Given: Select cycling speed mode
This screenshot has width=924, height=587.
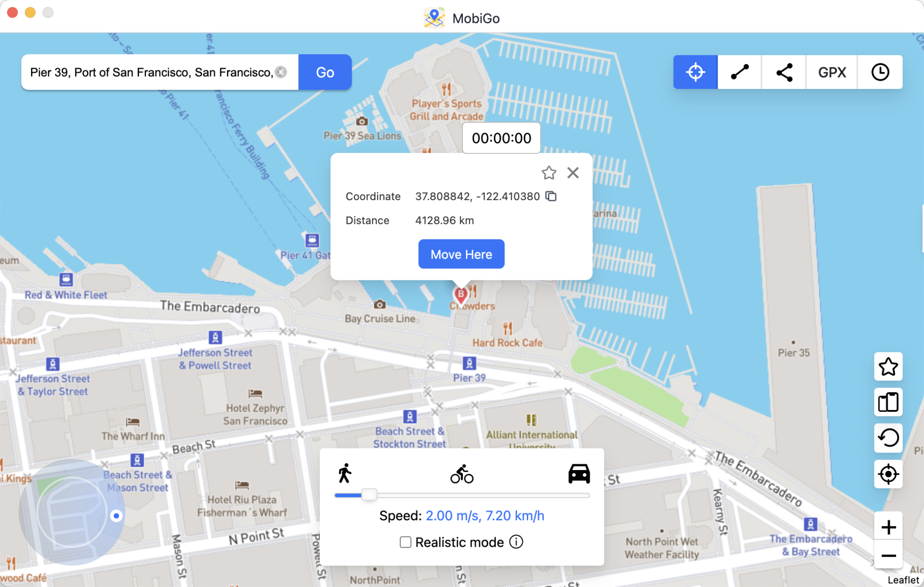Looking at the screenshot, I should pyautogui.click(x=462, y=474).
